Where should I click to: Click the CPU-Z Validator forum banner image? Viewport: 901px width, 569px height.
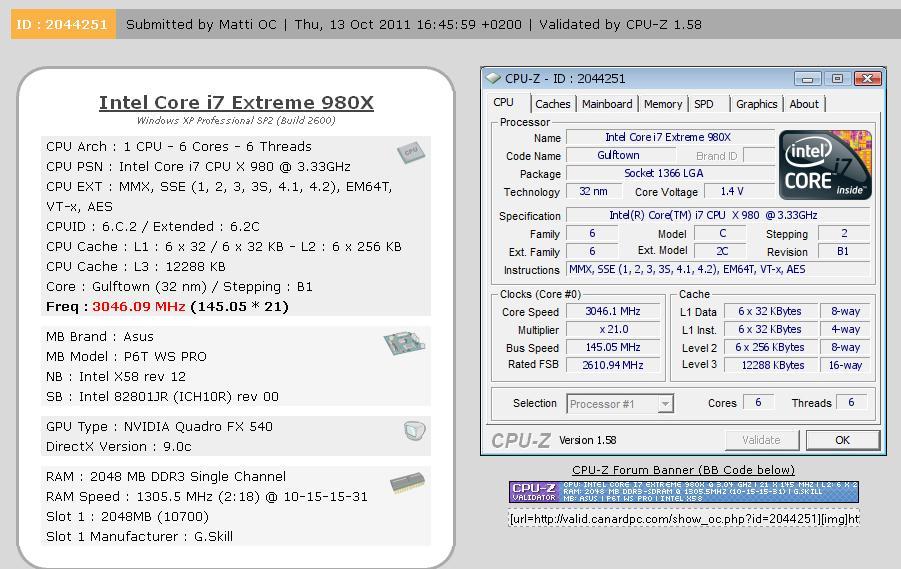click(684, 492)
